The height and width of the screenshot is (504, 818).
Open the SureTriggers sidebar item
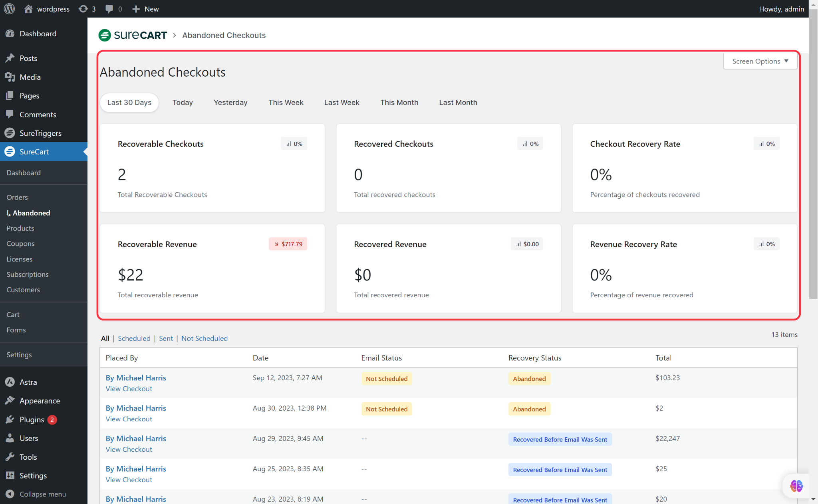[x=40, y=133]
